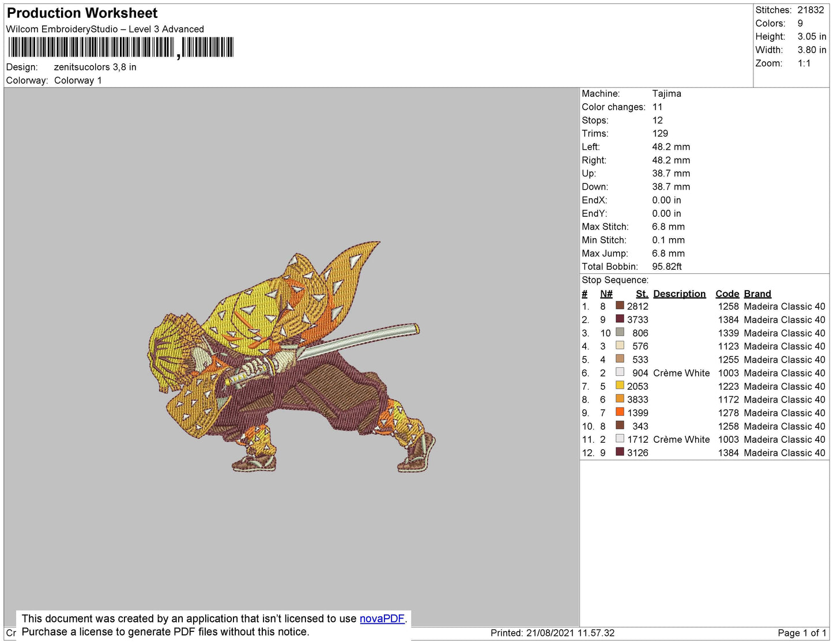The width and height of the screenshot is (833, 644).
Task: Click zoom value '1:1'
Action: point(804,63)
